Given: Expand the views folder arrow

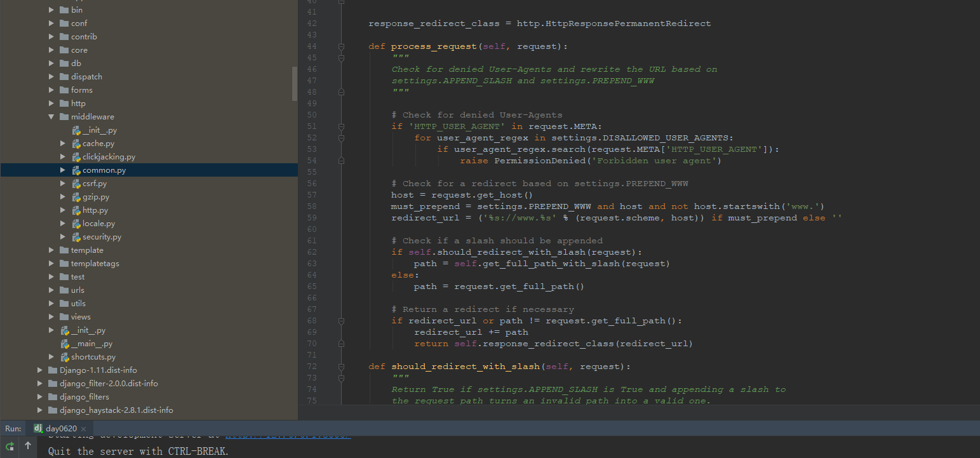Looking at the screenshot, I should point(51,317).
